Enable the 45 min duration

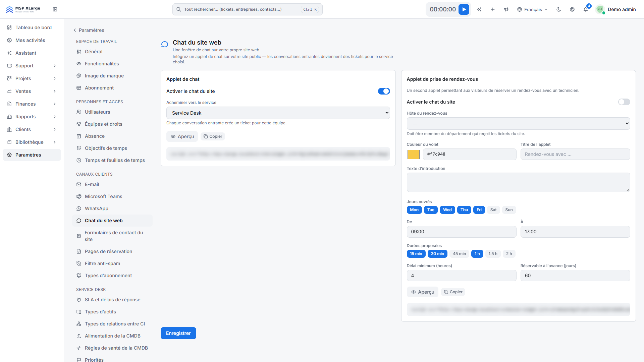[460, 254]
